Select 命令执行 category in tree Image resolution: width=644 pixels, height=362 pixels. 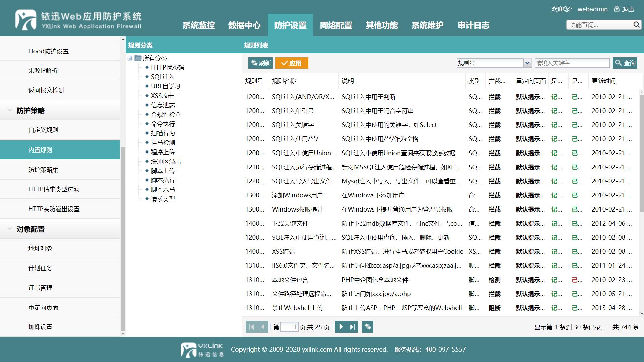coord(163,124)
